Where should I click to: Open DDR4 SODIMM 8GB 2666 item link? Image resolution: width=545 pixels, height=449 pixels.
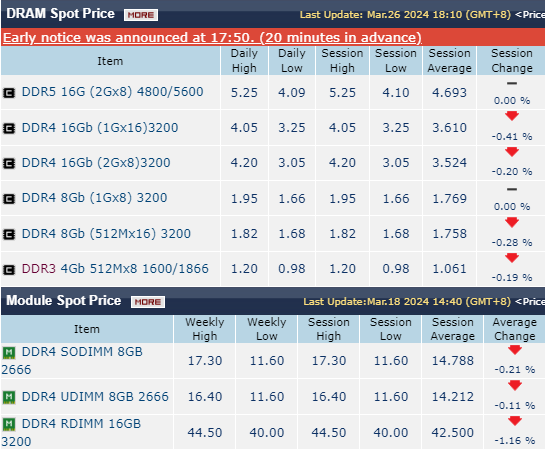(72, 360)
